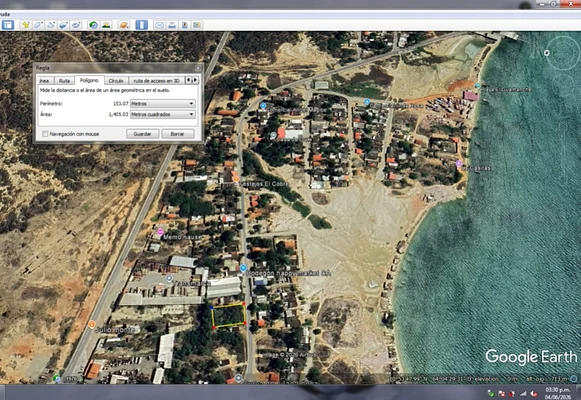The height and width of the screenshot is (400, 581).
Task: Click the compass navigation ring
Action: (x=563, y=53)
